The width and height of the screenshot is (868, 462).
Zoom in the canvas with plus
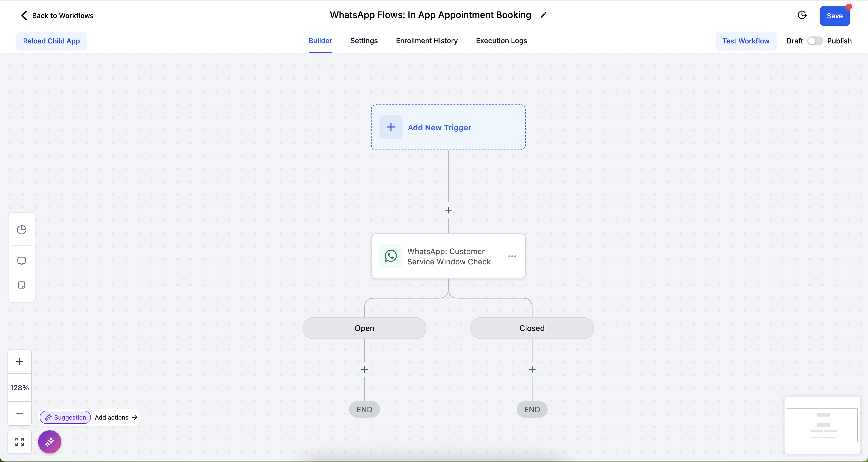20,362
